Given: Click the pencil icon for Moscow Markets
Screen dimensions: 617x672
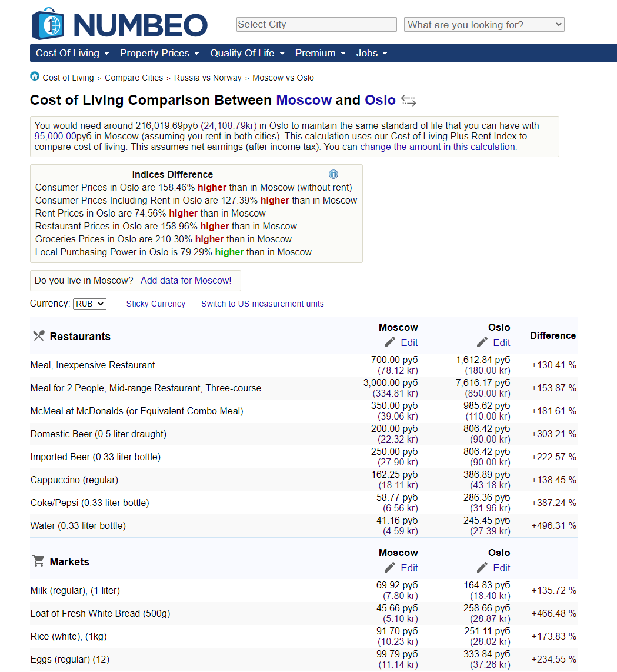Looking at the screenshot, I should point(390,568).
